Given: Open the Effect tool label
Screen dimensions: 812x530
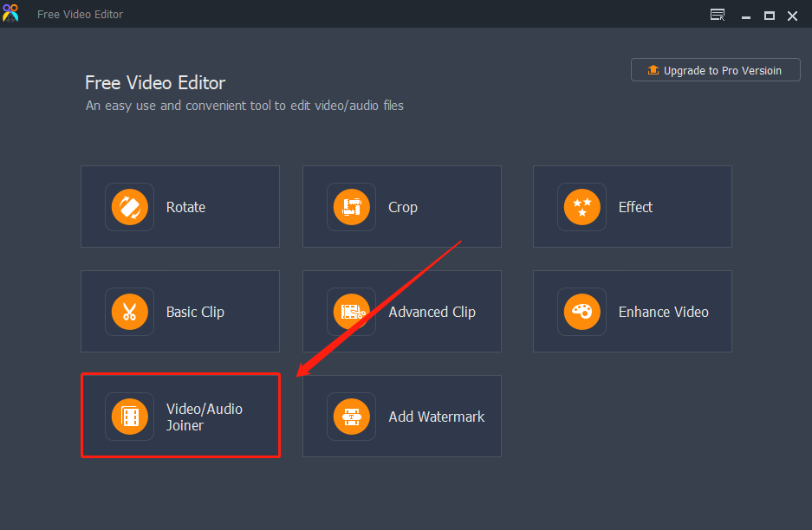Looking at the screenshot, I should pyautogui.click(x=635, y=207).
